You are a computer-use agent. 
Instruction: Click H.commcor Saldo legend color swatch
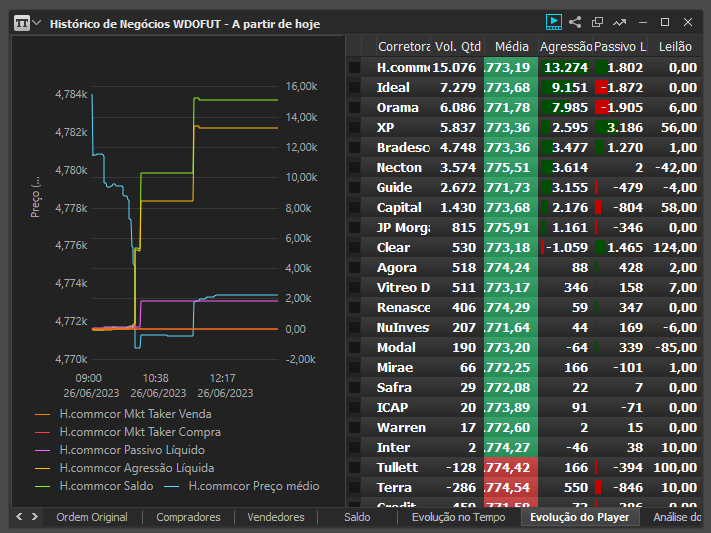[x=42, y=487]
